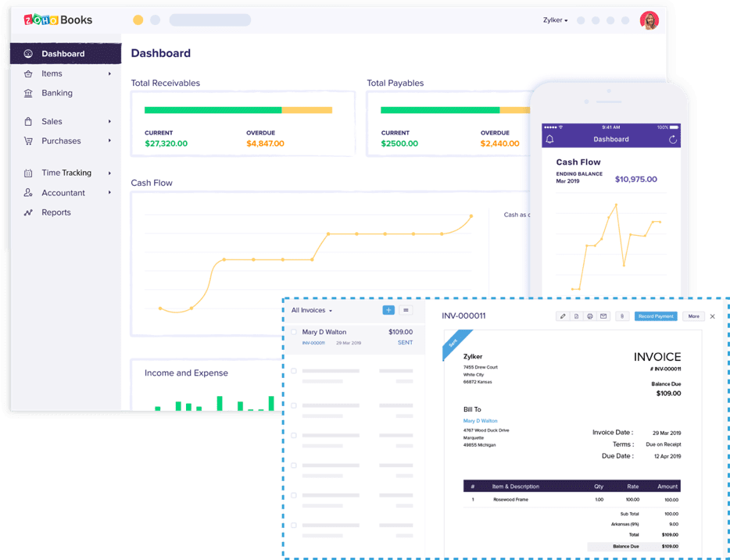
Task: Tap the notification bell on the phone Dashboard
Action: [549, 139]
